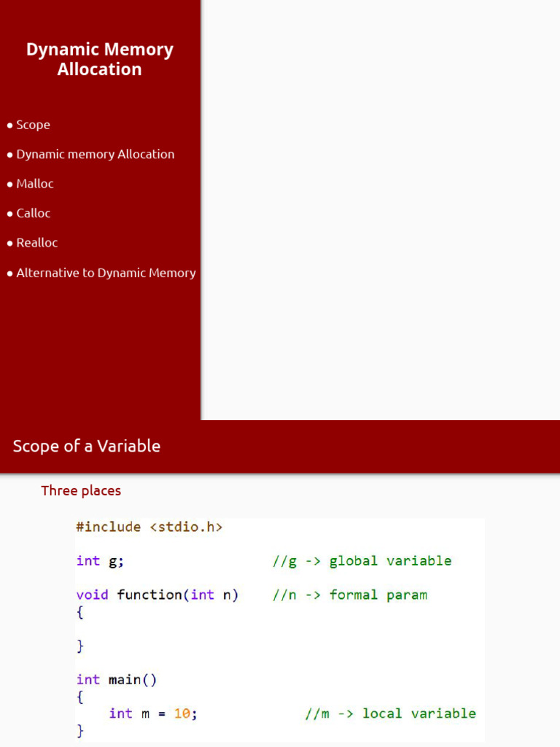Click the '#include' directive keyword
This screenshot has width=560, height=747.
click(109, 527)
